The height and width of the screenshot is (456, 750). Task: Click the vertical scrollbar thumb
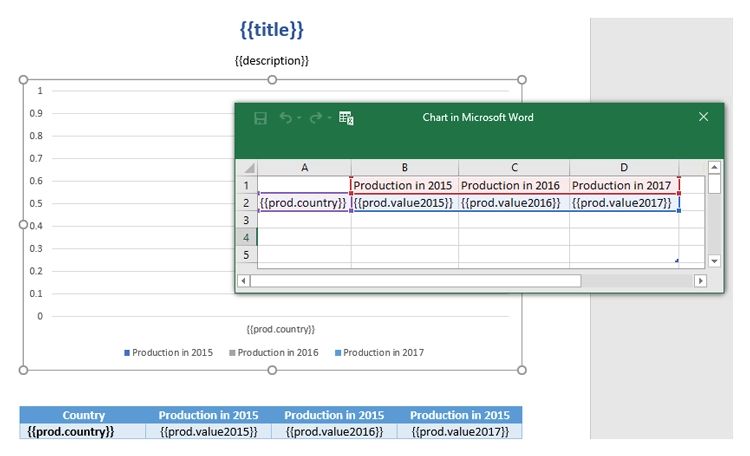pyautogui.click(x=714, y=184)
